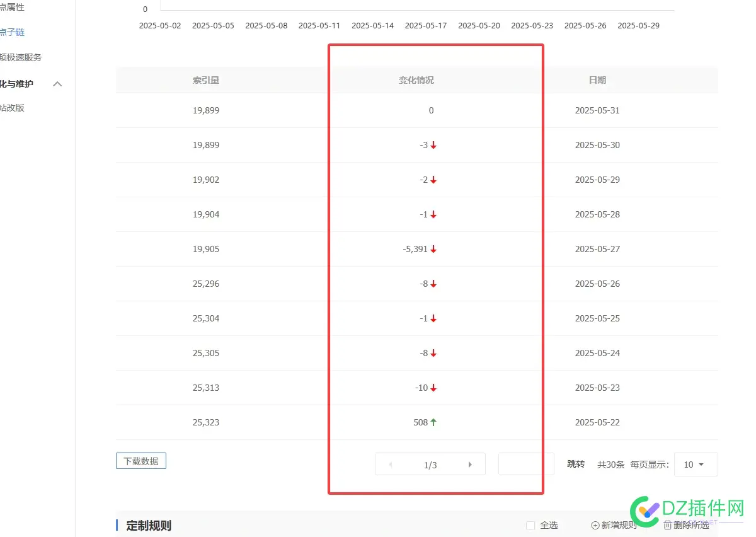
Task: Click the 跳转 jump button
Action: pyautogui.click(x=576, y=464)
